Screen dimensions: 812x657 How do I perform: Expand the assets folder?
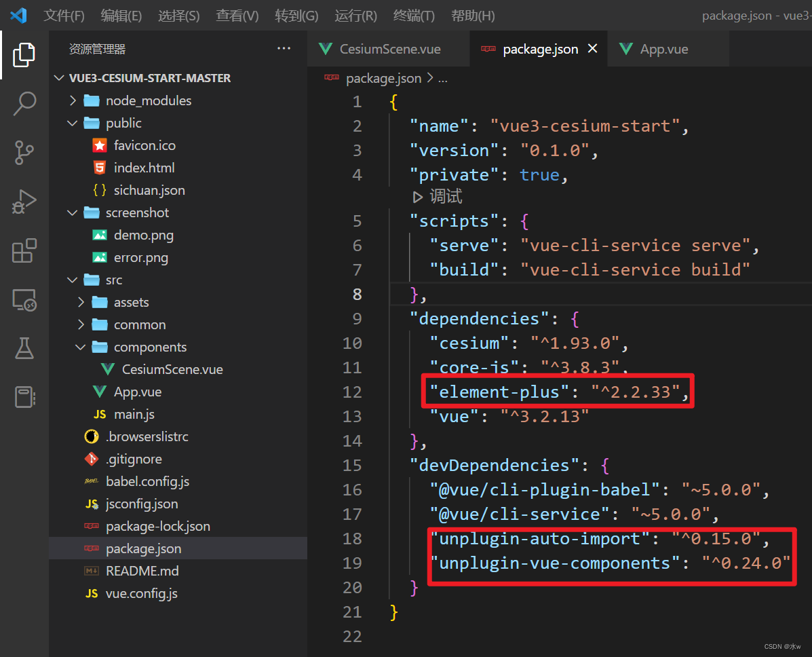click(x=81, y=302)
